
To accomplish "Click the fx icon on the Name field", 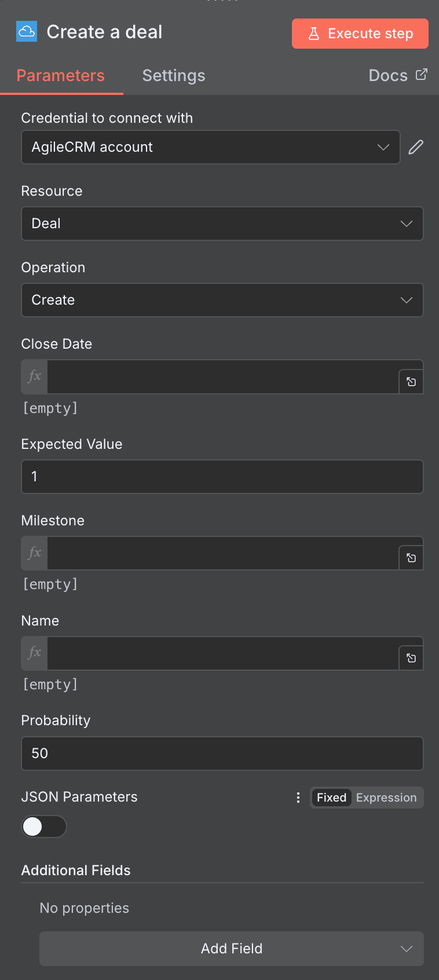I will tap(34, 653).
